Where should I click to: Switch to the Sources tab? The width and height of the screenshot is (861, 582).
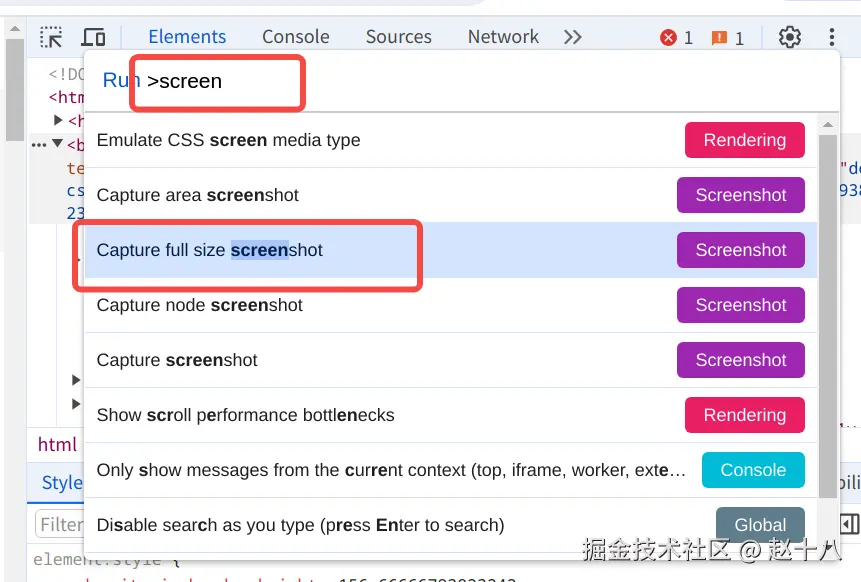399,37
